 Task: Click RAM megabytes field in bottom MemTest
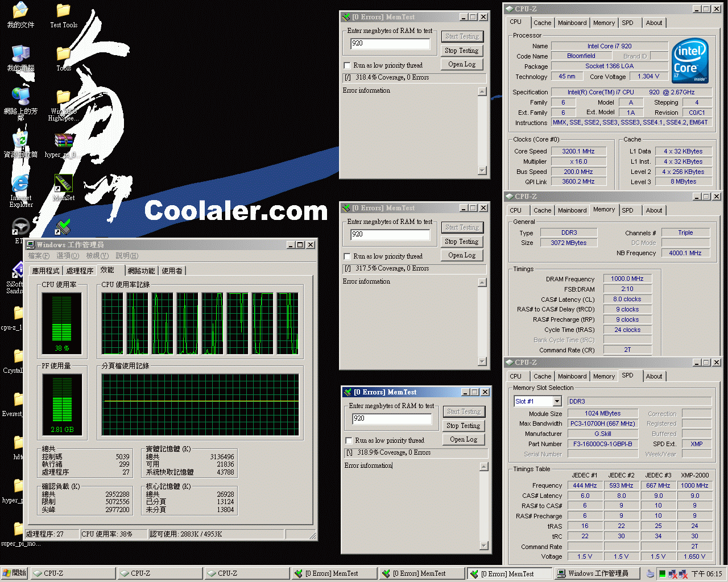pos(392,419)
